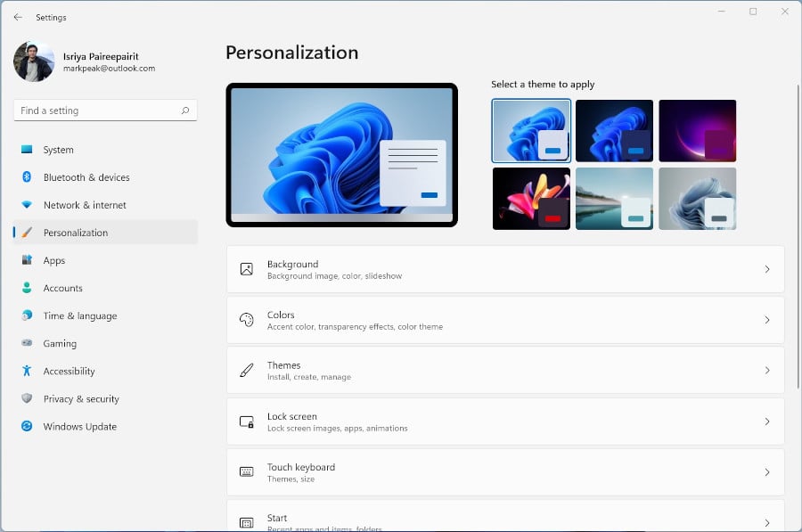The width and height of the screenshot is (802, 532).
Task: Open the Accessibility category
Action: 105,371
